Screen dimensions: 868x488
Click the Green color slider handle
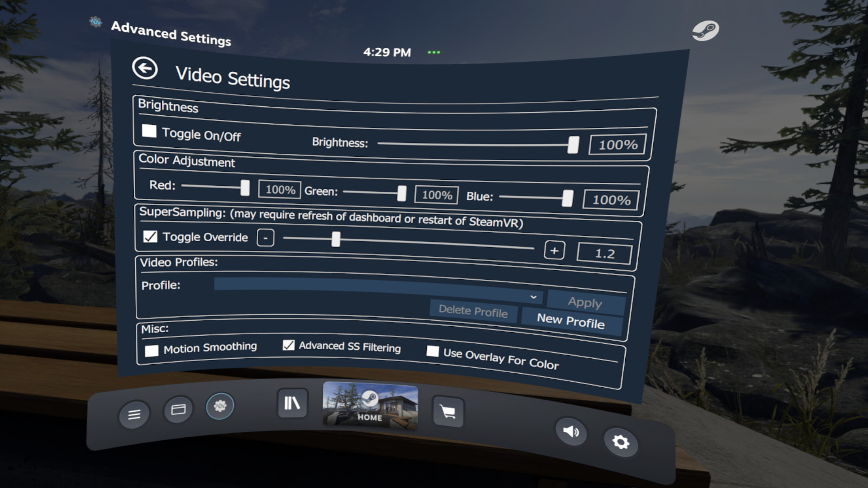(402, 193)
